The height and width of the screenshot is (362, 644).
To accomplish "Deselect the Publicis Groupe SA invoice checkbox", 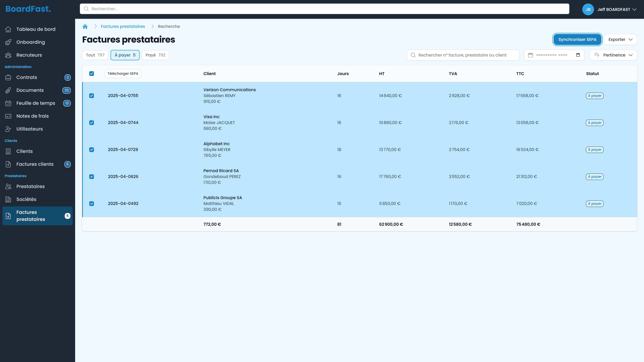I will click(92, 204).
